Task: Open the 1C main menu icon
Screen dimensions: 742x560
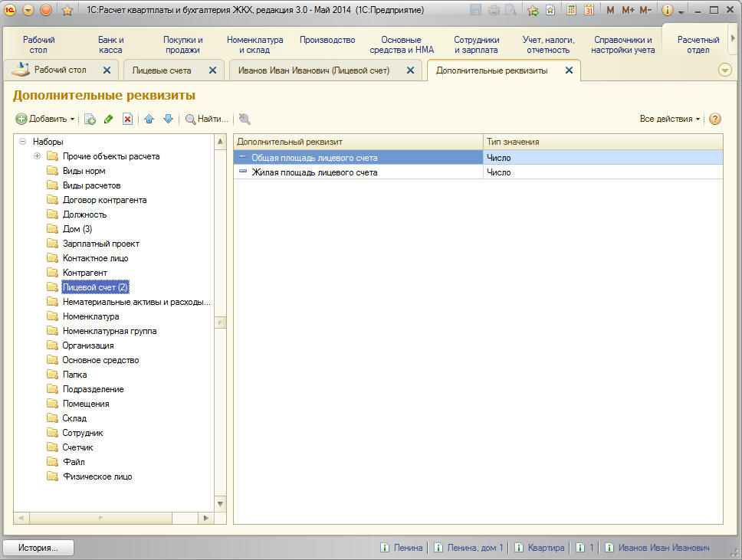Action: (x=9, y=9)
